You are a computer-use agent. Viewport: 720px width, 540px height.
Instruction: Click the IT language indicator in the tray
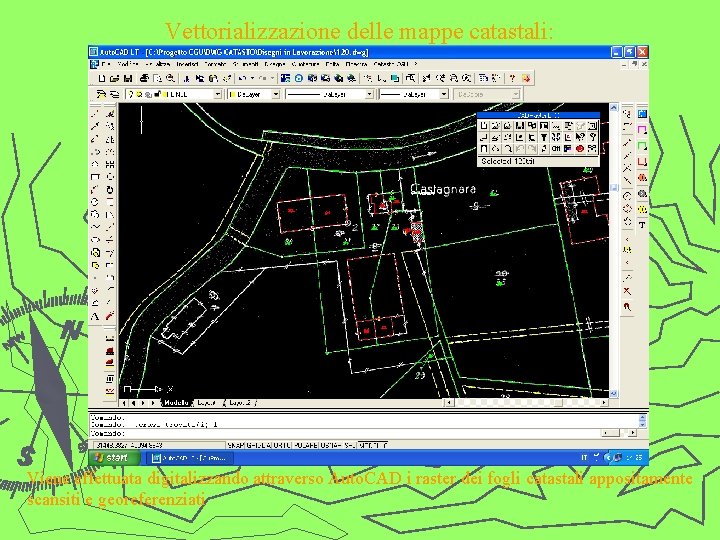(584, 457)
